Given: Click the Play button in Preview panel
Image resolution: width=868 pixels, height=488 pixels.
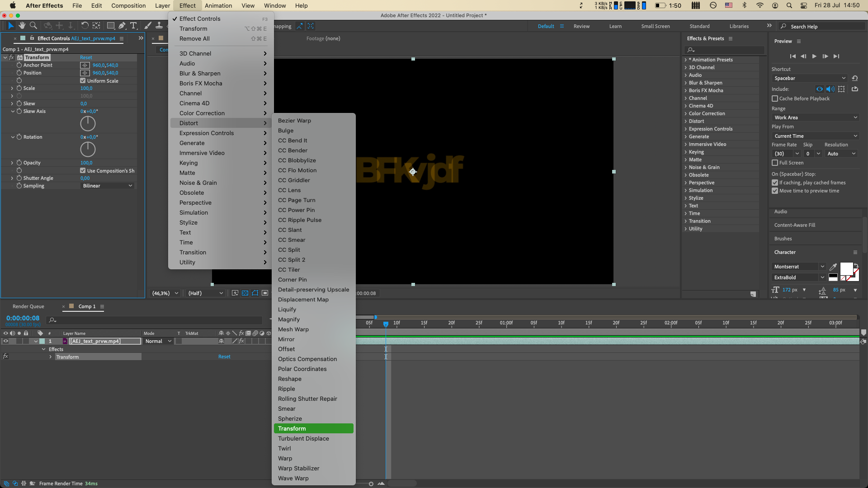Looking at the screenshot, I should (x=814, y=56).
